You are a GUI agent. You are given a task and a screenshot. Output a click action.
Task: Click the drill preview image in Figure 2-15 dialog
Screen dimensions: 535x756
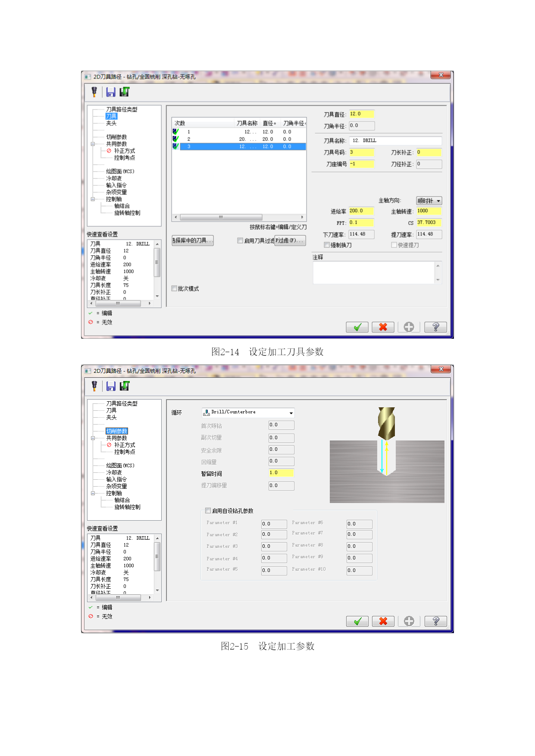tap(387, 455)
